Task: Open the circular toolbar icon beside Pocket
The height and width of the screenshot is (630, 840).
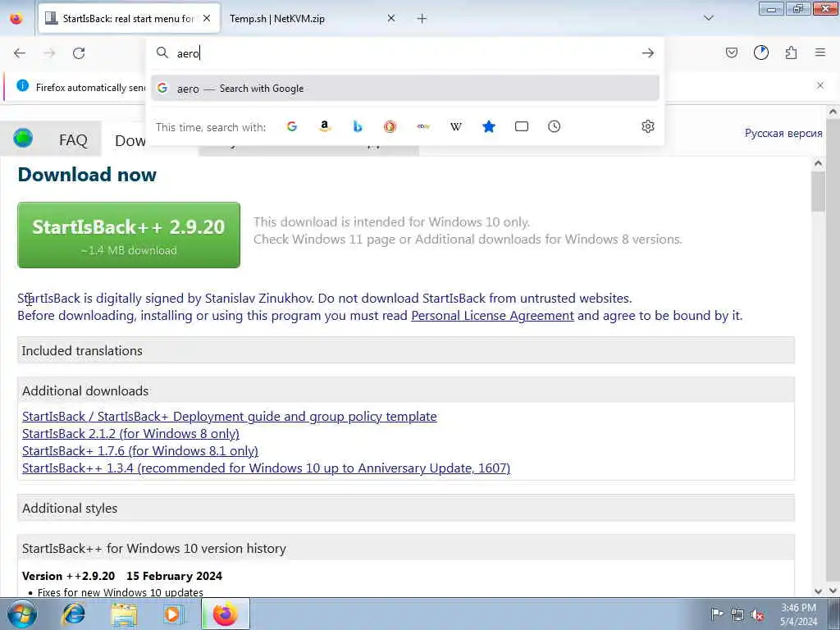Action: coord(761,52)
